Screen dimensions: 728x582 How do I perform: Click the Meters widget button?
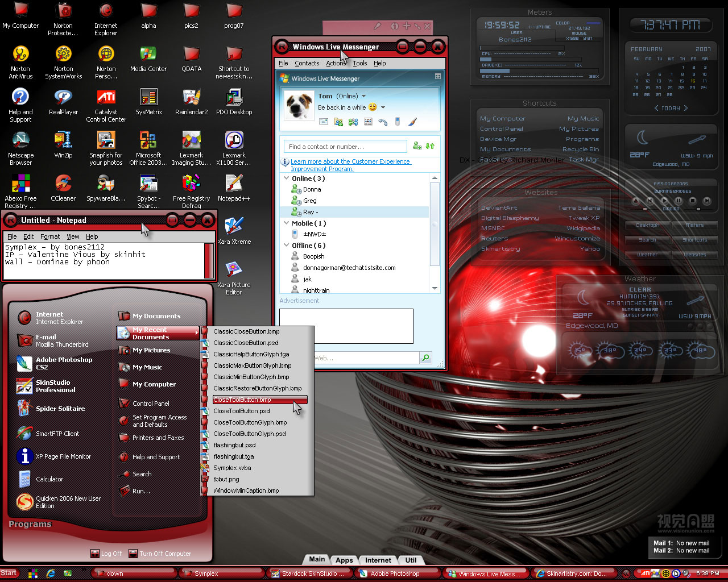pos(694,225)
